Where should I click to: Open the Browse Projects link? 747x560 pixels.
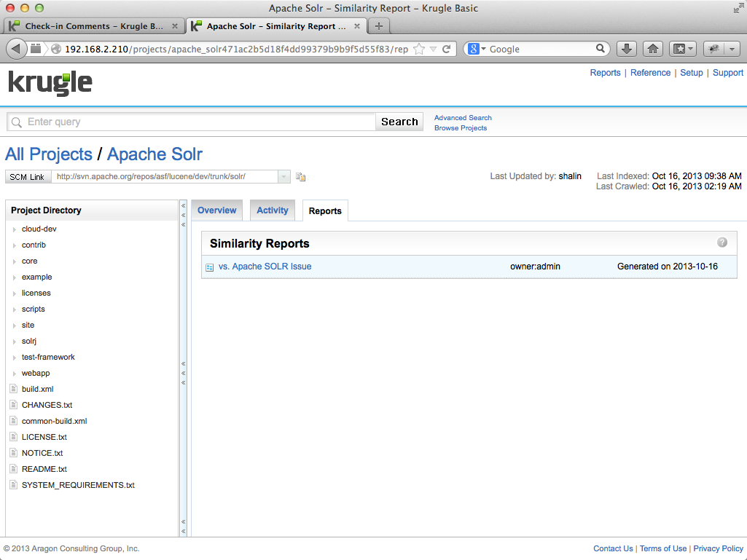(460, 128)
